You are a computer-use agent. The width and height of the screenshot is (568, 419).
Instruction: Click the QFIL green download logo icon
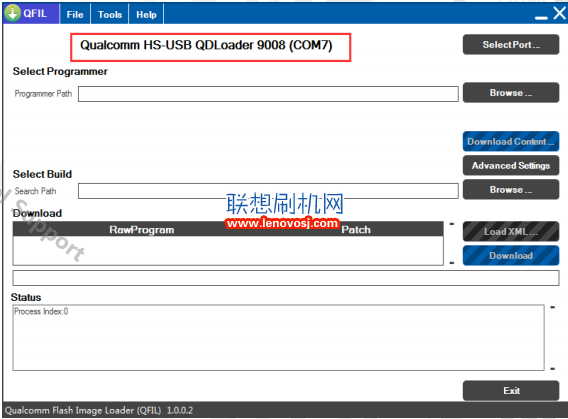coord(13,13)
